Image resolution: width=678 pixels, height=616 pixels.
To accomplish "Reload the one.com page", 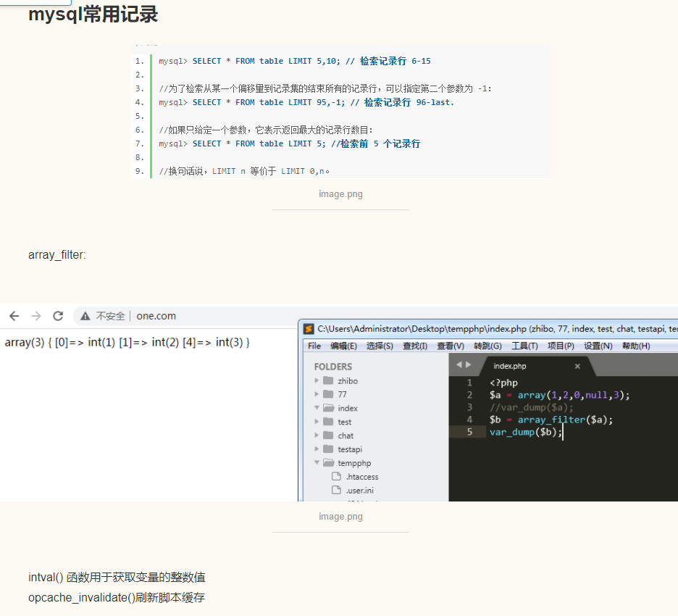I will (x=58, y=316).
